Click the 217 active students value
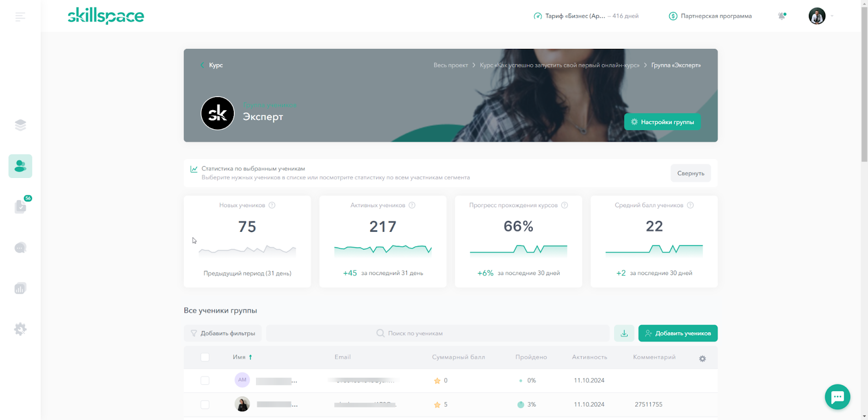 (383, 227)
